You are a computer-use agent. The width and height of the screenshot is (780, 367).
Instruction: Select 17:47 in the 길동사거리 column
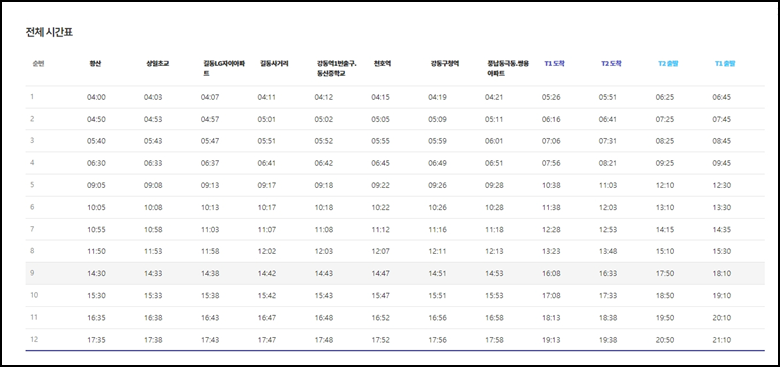click(x=267, y=340)
